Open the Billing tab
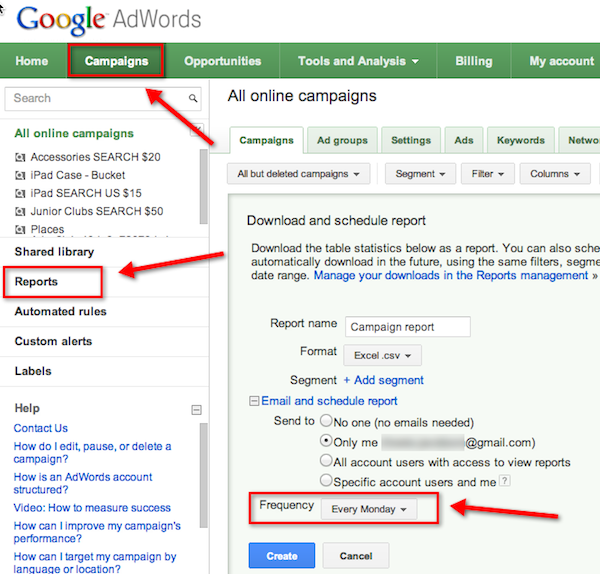600x574 pixels. pos(474,61)
